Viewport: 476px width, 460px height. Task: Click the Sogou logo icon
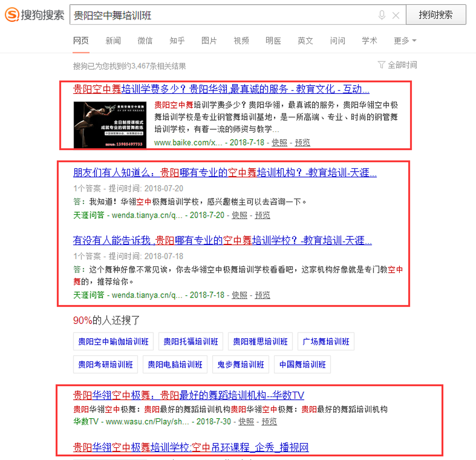click(x=12, y=15)
